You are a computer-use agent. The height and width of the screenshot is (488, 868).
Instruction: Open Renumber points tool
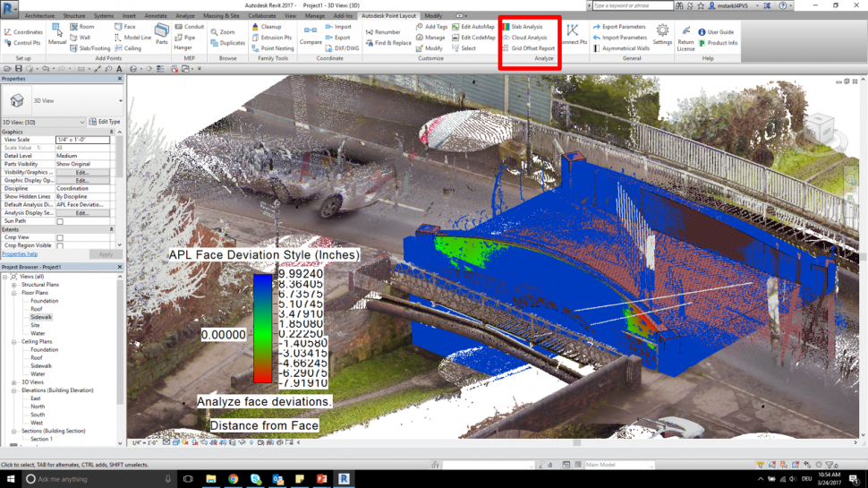[x=382, y=32]
